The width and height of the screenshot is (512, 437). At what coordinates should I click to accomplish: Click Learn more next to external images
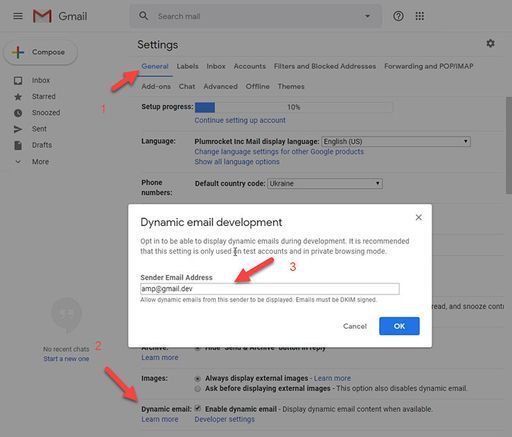[x=332, y=378]
